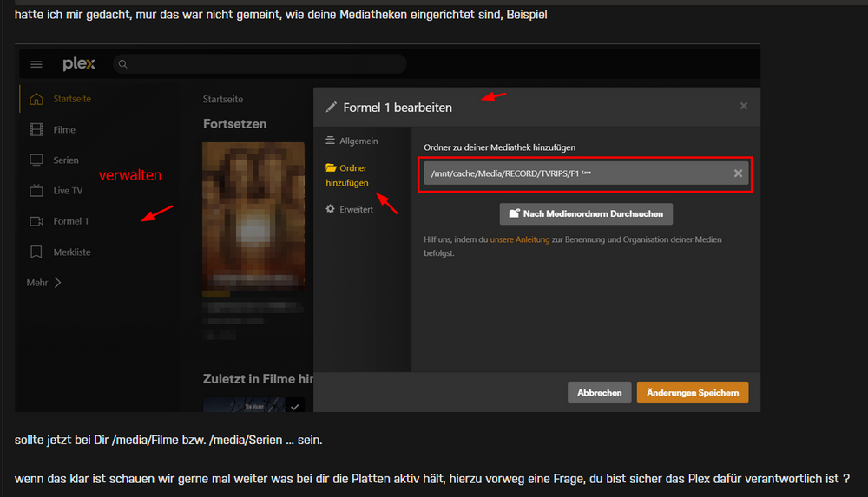
Task: Click the folder icon in the Durchsuchen button
Action: pos(514,213)
